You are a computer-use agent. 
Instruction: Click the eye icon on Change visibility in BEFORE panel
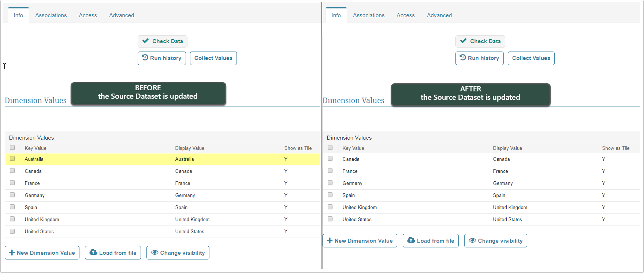coord(155,253)
